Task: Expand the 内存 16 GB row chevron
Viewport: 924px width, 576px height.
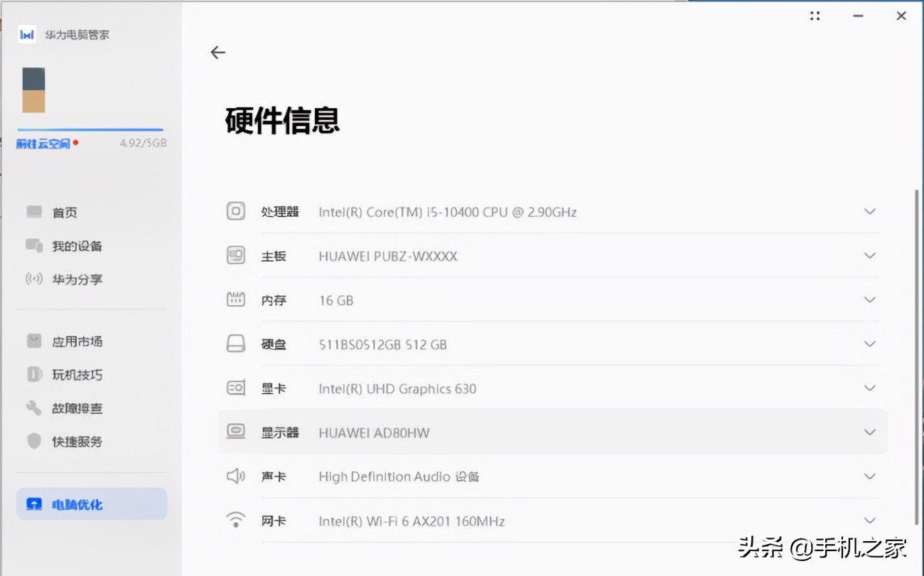Action: click(869, 299)
